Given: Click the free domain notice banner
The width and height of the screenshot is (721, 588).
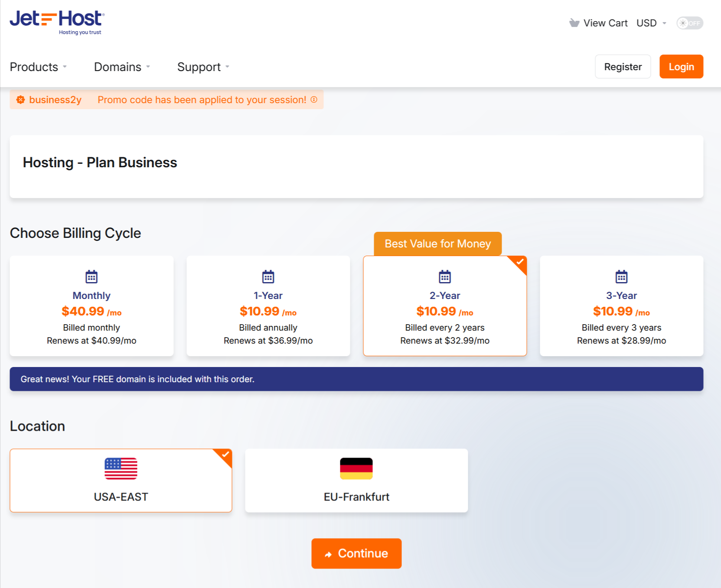Looking at the screenshot, I should pyautogui.click(x=356, y=379).
